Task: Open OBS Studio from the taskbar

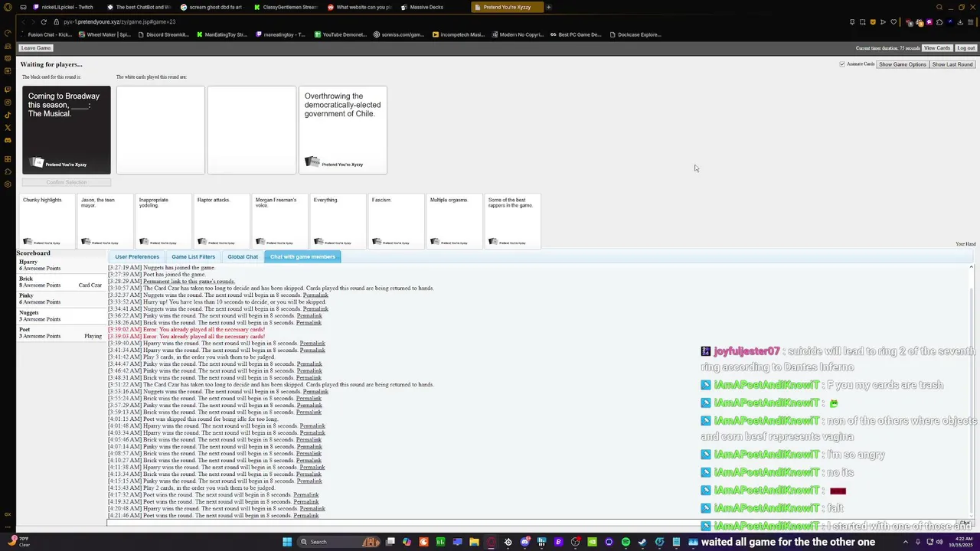Action: (575, 542)
